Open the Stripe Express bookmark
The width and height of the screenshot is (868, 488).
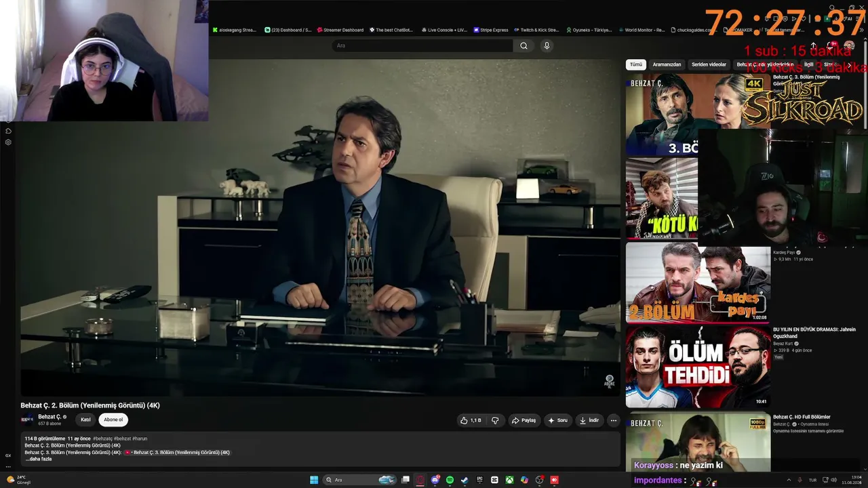491,30
